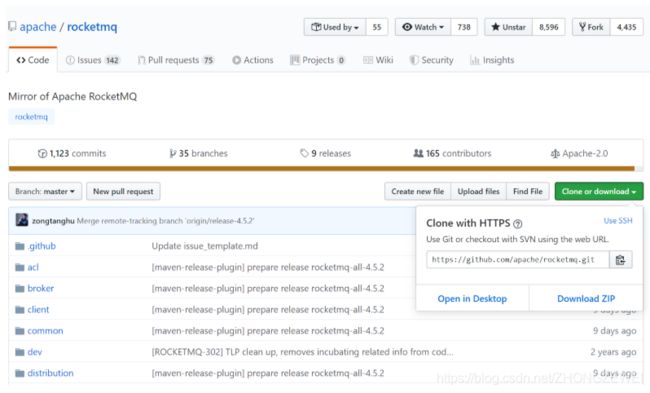Screen dimensions: 650x393
Task: Click the folder icon beside distribution
Action: click(20, 373)
